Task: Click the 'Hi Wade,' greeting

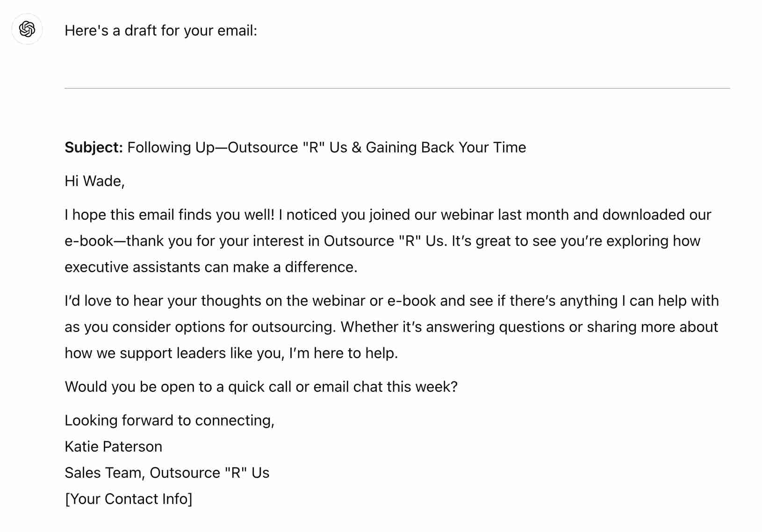Action: pos(95,181)
